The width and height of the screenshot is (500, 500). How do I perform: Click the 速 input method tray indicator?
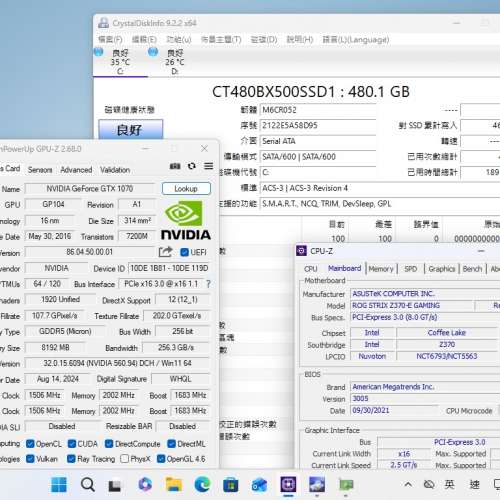[475, 484]
